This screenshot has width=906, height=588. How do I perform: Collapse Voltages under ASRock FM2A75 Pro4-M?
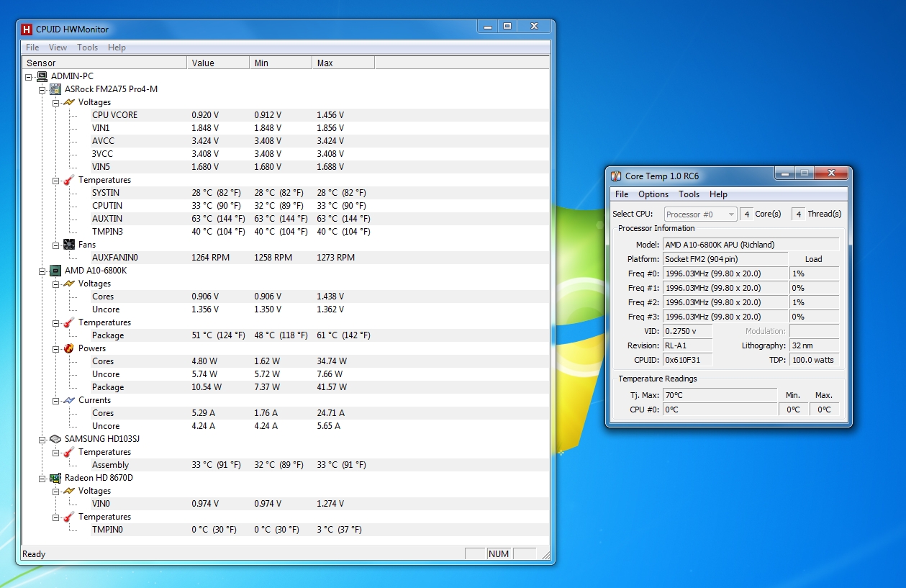pyautogui.click(x=56, y=102)
